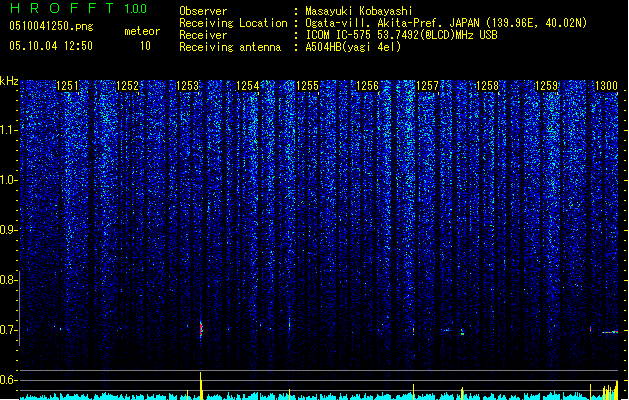629x400 pixels.
Task: Click the meteor count value 10
Action: pos(145,46)
